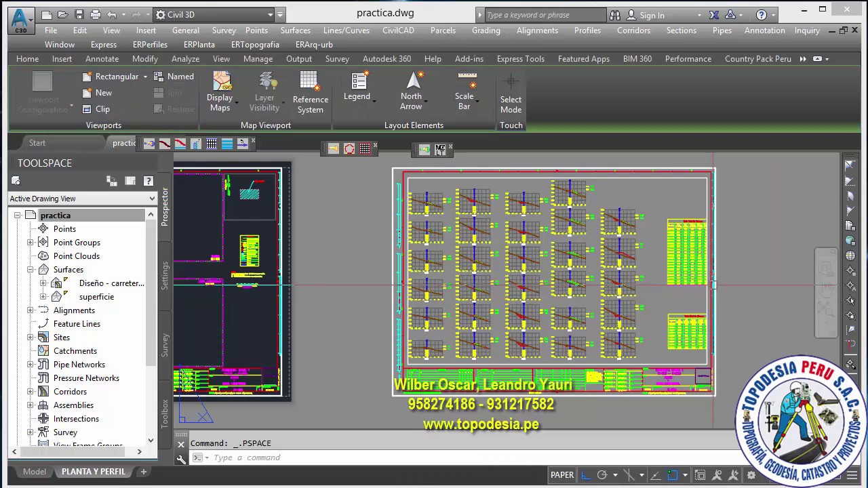Screen dimensions: 868x488
Task: Click the Open file folder icon
Action: click(x=62, y=14)
